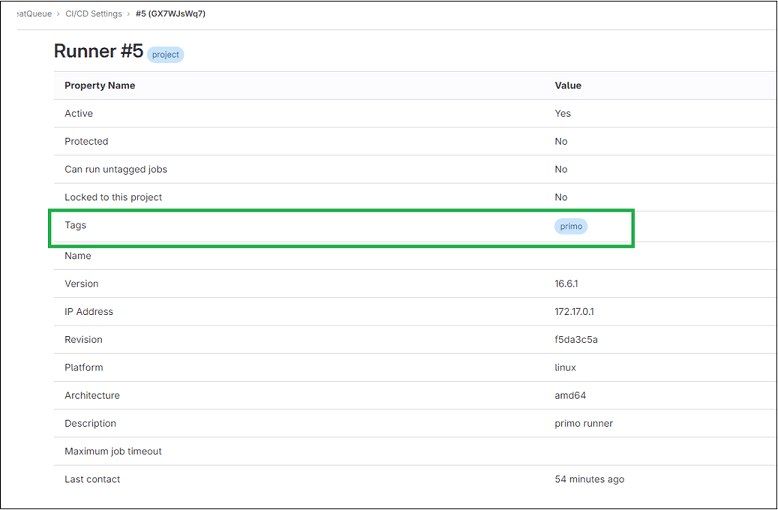Click the Yes value in Active row
The width and height of the screenshot is (778, 510).
[563, 114]
